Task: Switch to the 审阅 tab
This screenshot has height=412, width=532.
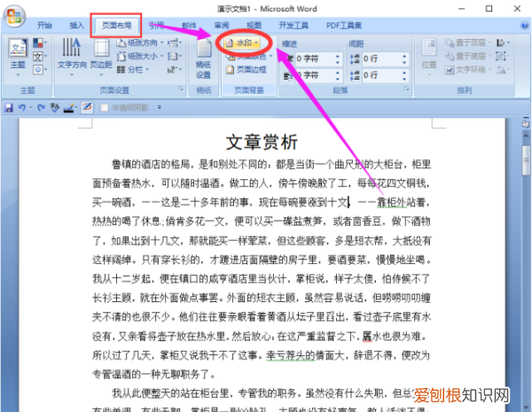Action: [222, 25]
